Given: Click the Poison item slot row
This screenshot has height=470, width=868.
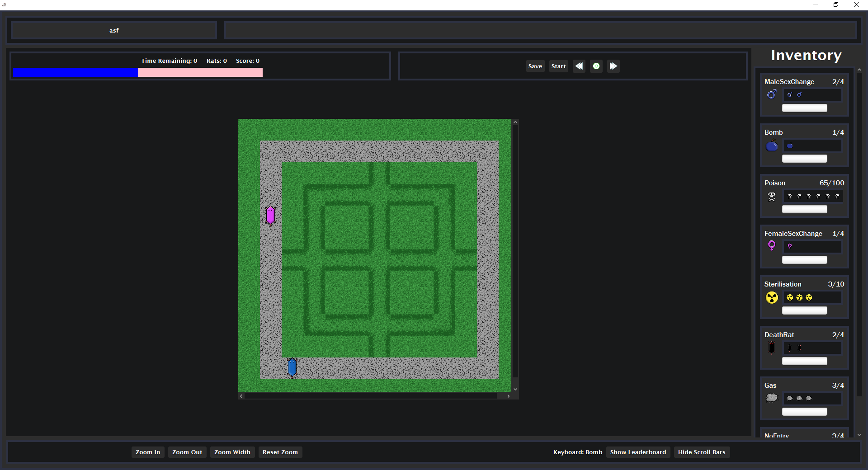Looking at the screenshot, I should [x=812, y=196].
